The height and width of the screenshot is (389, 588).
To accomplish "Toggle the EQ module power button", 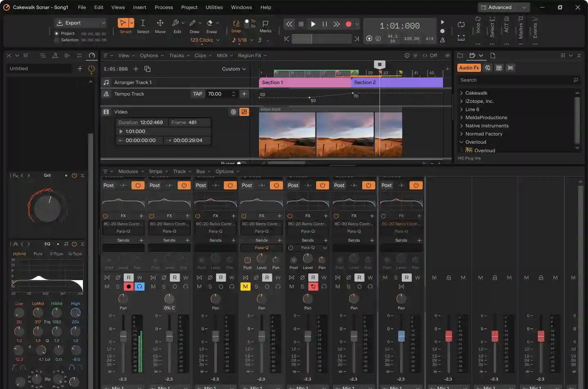I will click(74, 244).
